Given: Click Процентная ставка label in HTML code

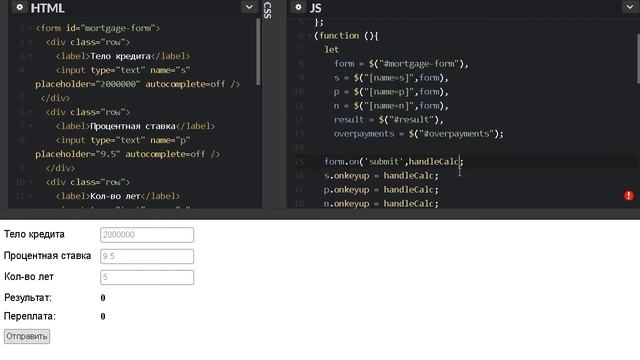Looking at the screenshot, I should pyautogui.click(x=135, y=126).
